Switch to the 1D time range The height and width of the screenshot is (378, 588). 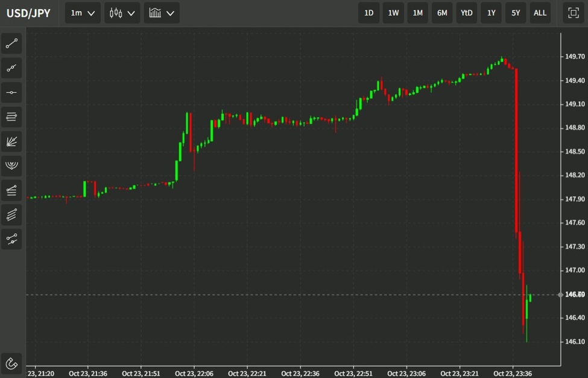pos(368,13)
